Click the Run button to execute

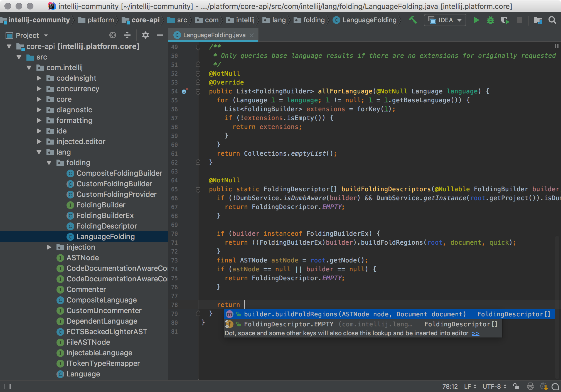(x=476, y=21)
